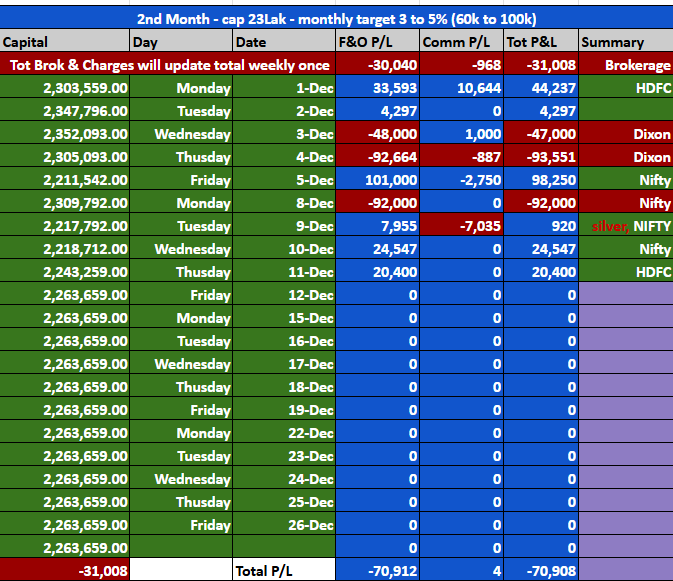The height and width of the screenshot is (581, 673).
Task: Click the 'Day' column header
Action: (181, 42)
